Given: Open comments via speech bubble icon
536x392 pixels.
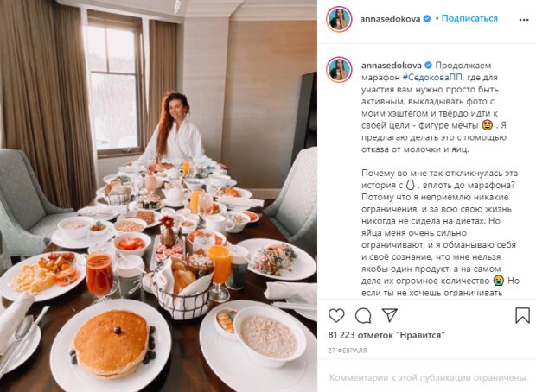Looking at the screenshot, I should [363, 315].
